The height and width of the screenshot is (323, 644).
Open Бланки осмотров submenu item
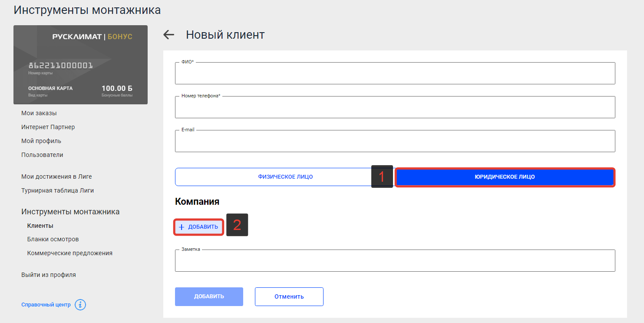(x=53, y=239)
